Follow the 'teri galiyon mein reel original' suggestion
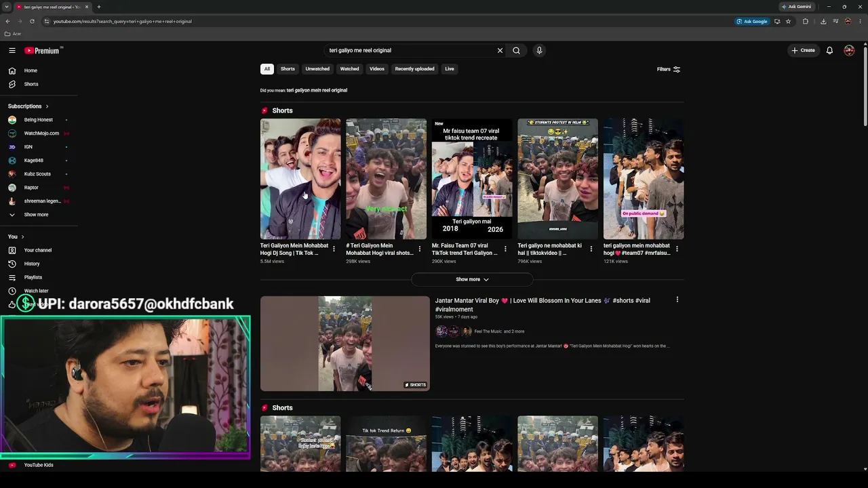The height and width of the screenshot is (488, 868). pyautogui.click(x=317, y=90)
